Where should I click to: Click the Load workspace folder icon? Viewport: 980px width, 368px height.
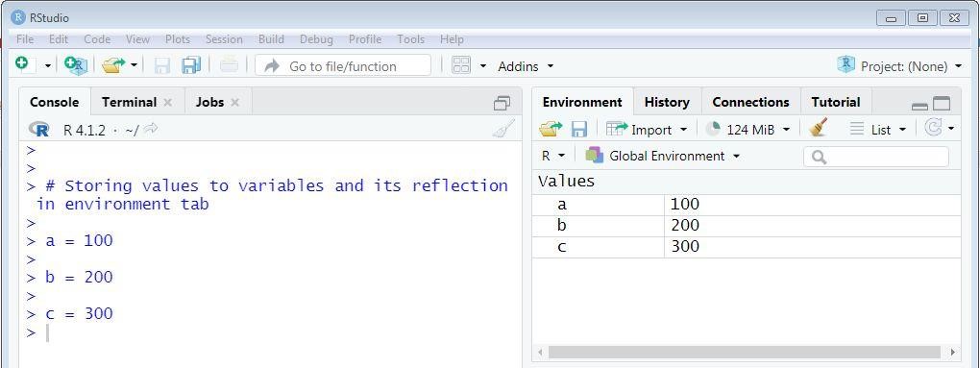pyautogui.click(x=551, y=130)
